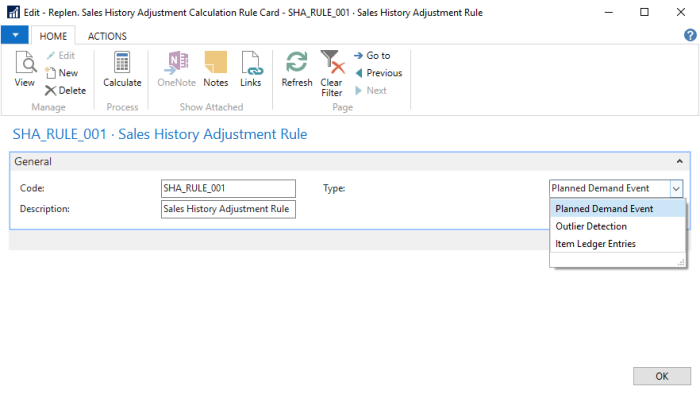700x394 pixels.
Task: Click the Go to arrow command
Action: 372,55
